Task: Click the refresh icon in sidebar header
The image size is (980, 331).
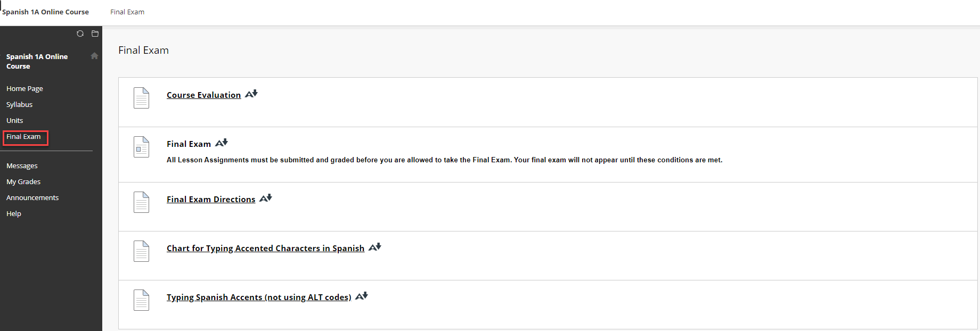Action: pyautogui.click(x=80, y=34)
